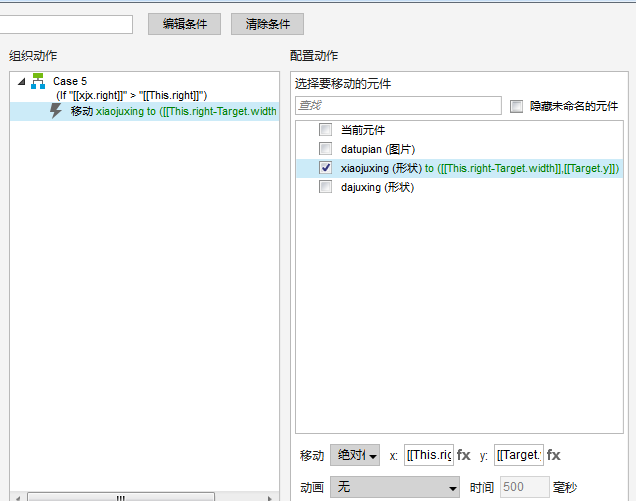Screen dimensions: 636x501
Task: Open fx editor for x value
Action: (464, 455)
